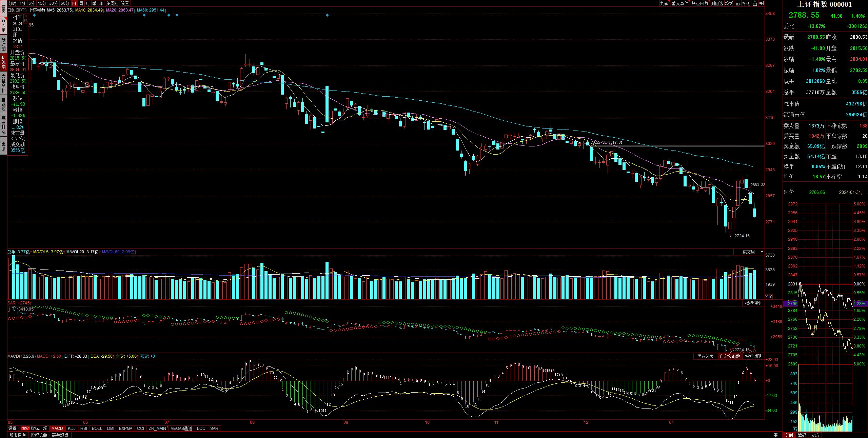Toggle the 九转 indicator
868x438 pixels.
[664, 3]
